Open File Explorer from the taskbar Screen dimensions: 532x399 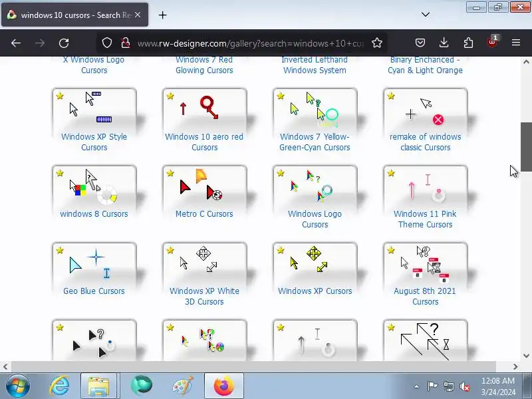(98, 386)
